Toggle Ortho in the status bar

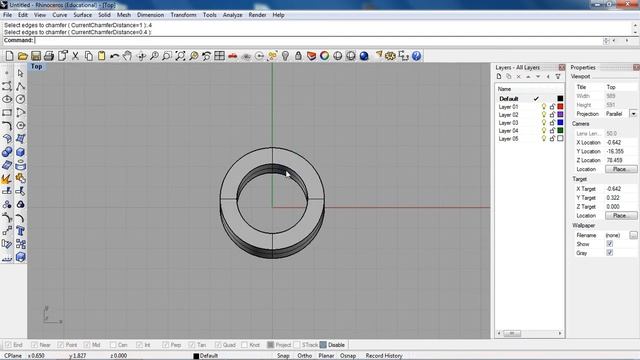pos(304,356)
